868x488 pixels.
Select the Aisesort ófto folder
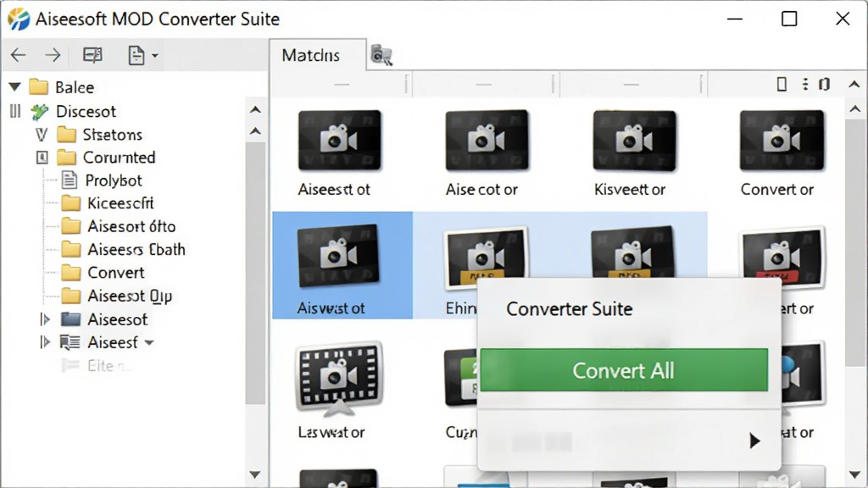(118, 226)
